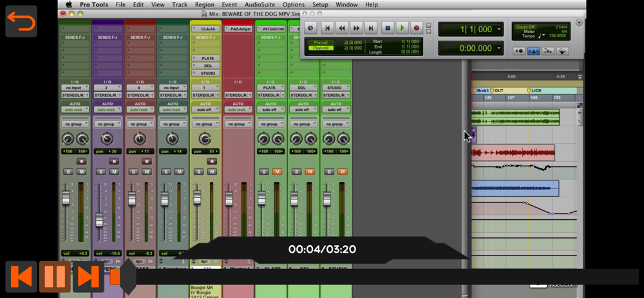644x298 pixels.
Task: Open the AudioSuite menu
Action: pyautogui.click(x=260, y=5)
